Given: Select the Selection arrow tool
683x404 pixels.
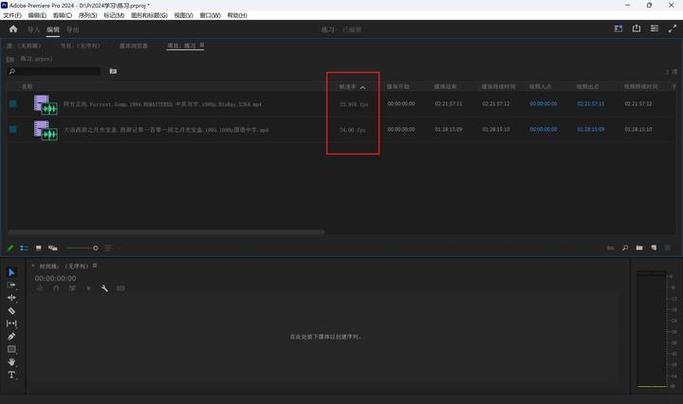Looking at the screenshot, I should click(12, 272).
